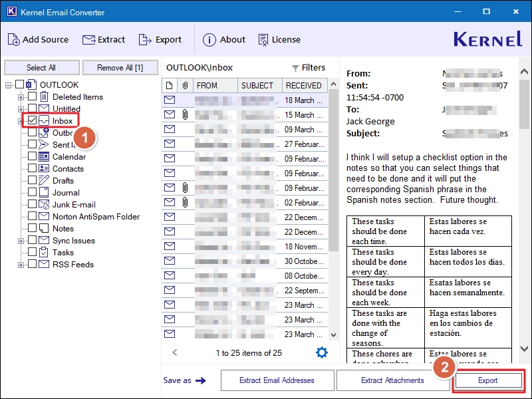
Task: Select the email received 08 October
Action: click(x=245, y=275)
